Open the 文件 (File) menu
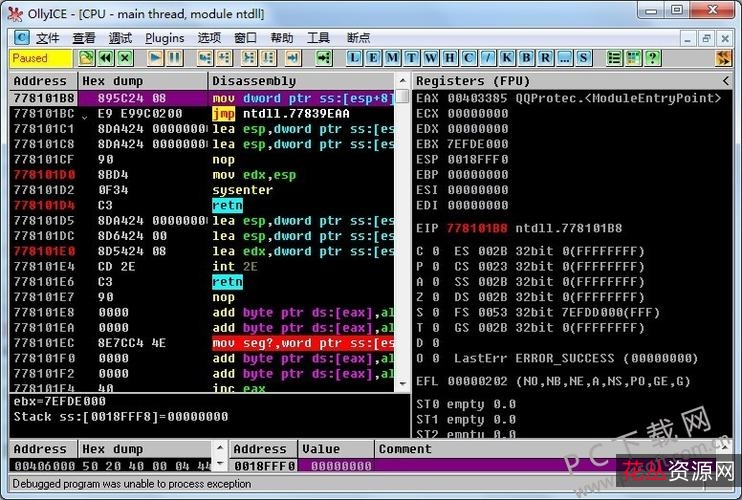The height and width of the screenshot is (500, 742). pyautogui.click(x=47, y=38)
